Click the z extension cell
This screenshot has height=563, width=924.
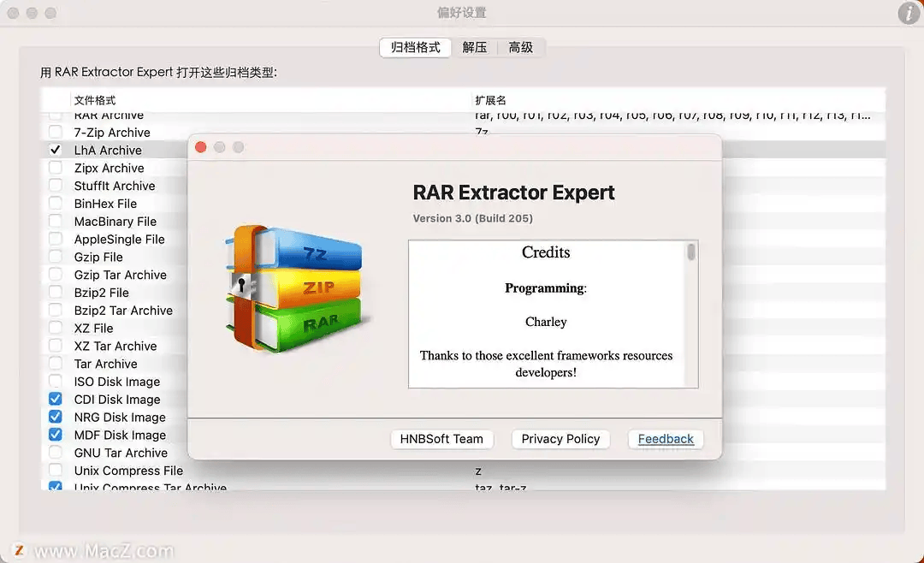pyautogui.click(x=478, y=471)
